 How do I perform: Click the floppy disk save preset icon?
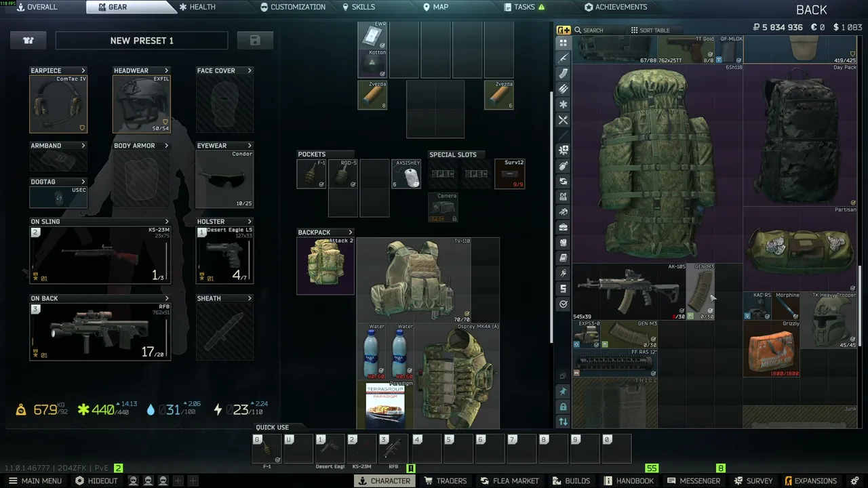click(x=255, y=41)
